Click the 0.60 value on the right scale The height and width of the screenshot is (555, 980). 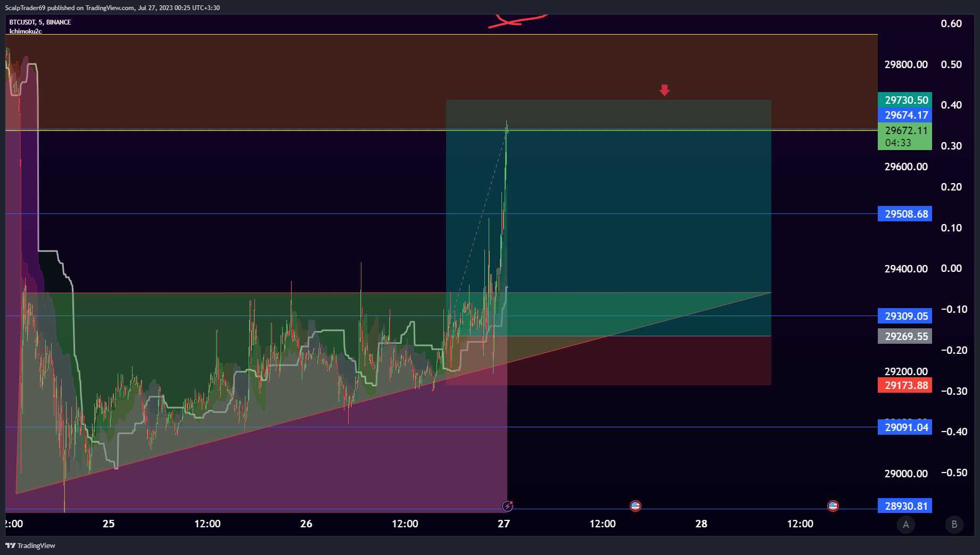[951, 23]
